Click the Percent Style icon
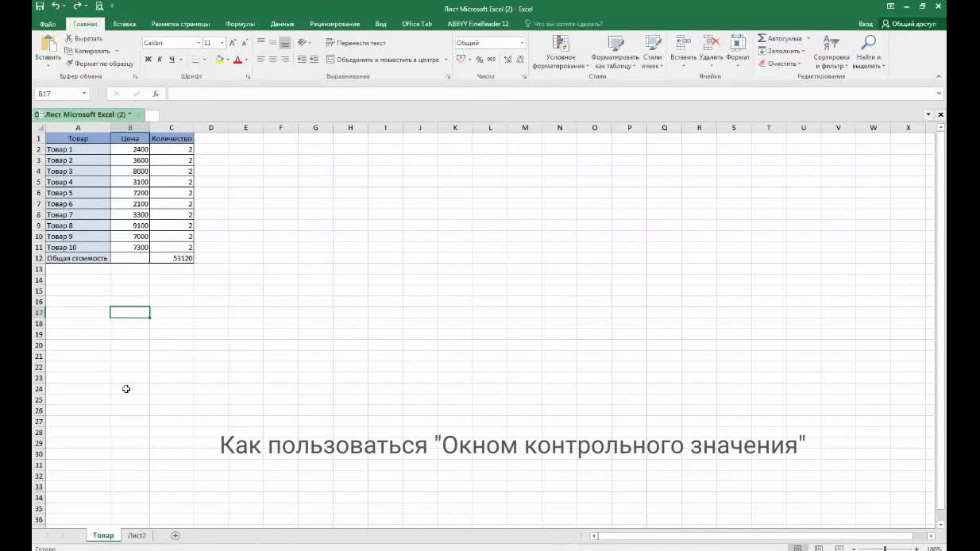Image resolution: width=980 pixels, height=551 pixels. (x=477, y=59)
